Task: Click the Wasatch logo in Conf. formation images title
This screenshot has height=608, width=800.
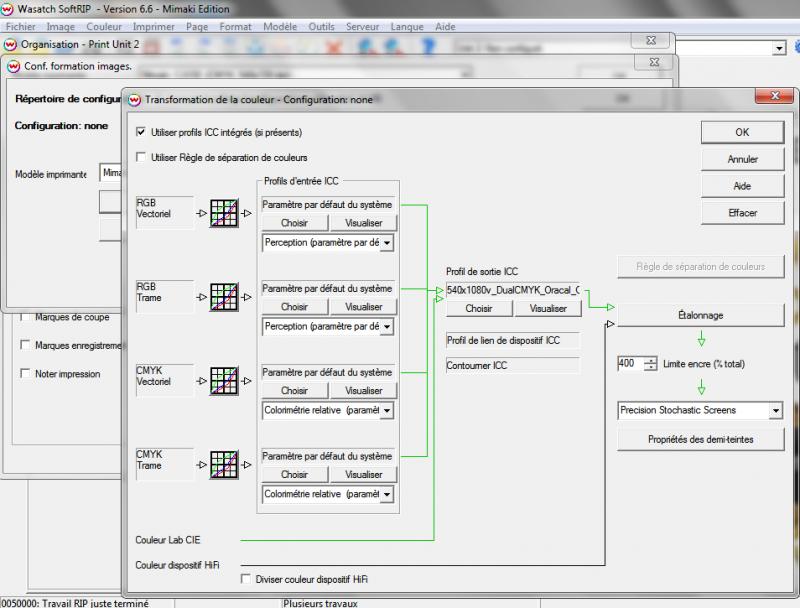Action: [x=13, y=67]
